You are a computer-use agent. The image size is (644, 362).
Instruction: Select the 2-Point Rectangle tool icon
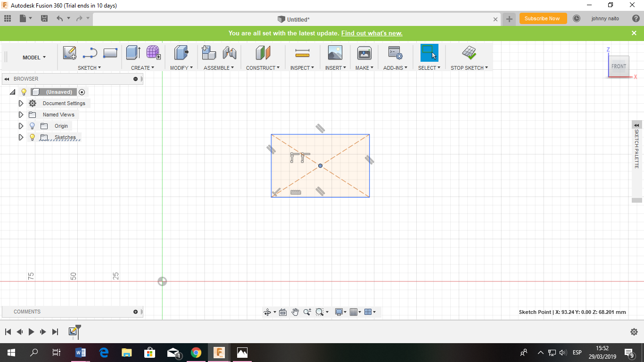click(110, 53)
